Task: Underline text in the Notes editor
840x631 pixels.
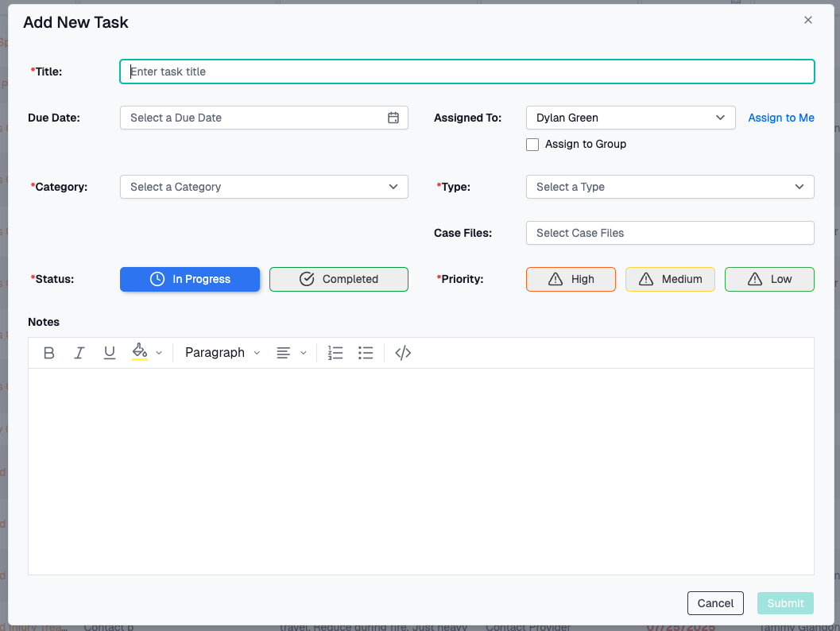Action: click(x=109, y=352)
